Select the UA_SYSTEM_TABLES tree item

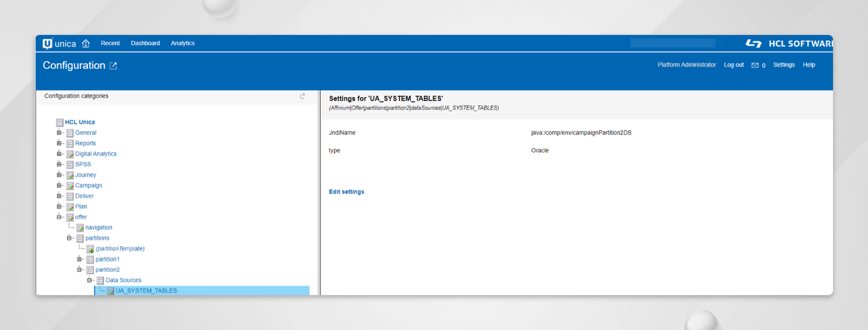[x=146, y=291]
